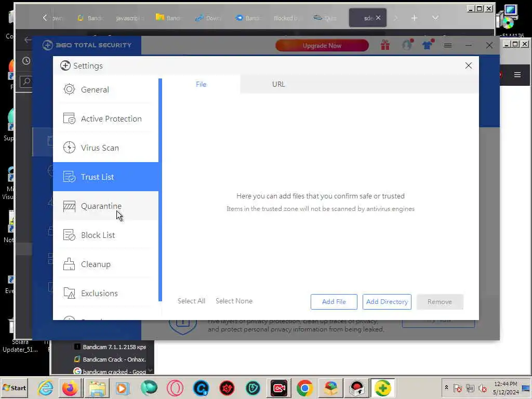Click Add File button
This screenshot has height=399, width=532.
click(334, 302)
